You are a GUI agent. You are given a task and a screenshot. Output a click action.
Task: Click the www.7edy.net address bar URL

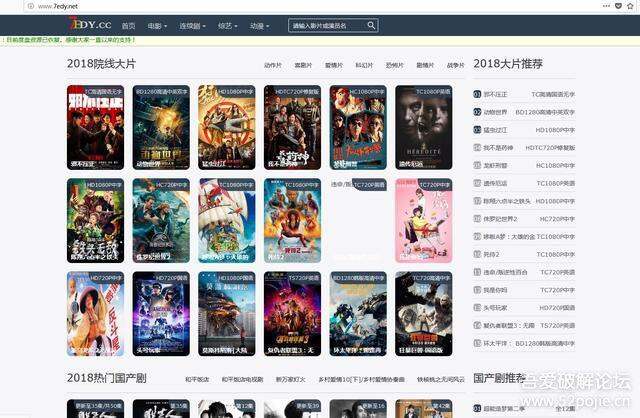pyautogui.click(x=58, y=6)
